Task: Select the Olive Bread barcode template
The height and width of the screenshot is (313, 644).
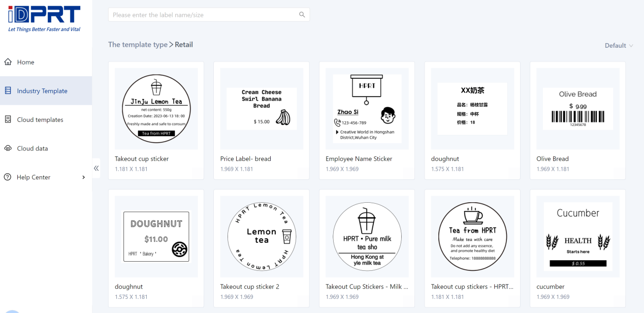Action: (x=577, y=109)
